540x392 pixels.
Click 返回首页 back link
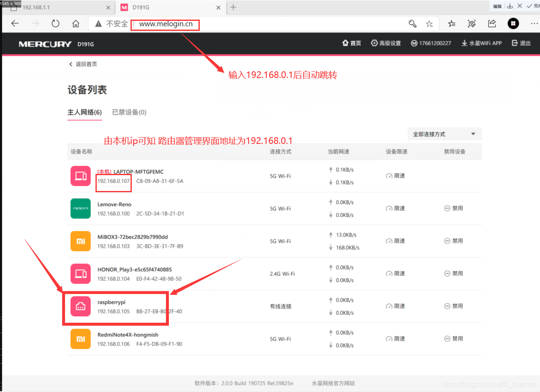tap(83, 64)
